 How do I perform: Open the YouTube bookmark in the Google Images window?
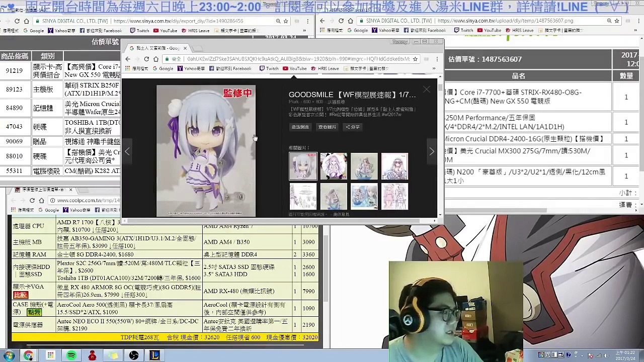[295, 68]
